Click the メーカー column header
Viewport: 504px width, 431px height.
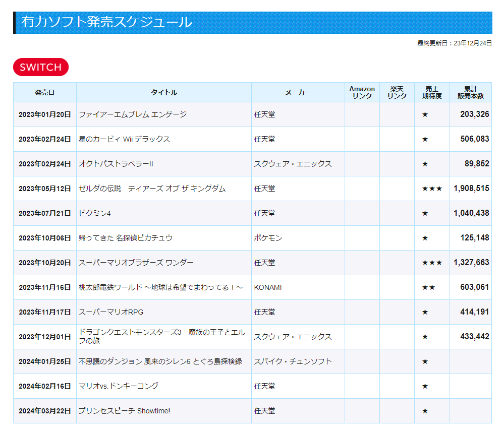[298, 92]
